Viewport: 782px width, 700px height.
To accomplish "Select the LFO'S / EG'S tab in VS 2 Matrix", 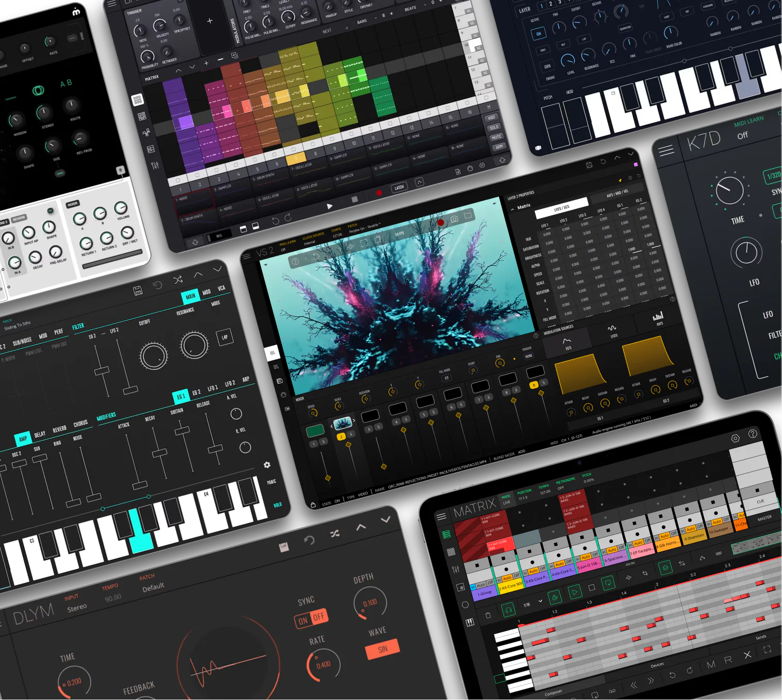I will 561,208.
